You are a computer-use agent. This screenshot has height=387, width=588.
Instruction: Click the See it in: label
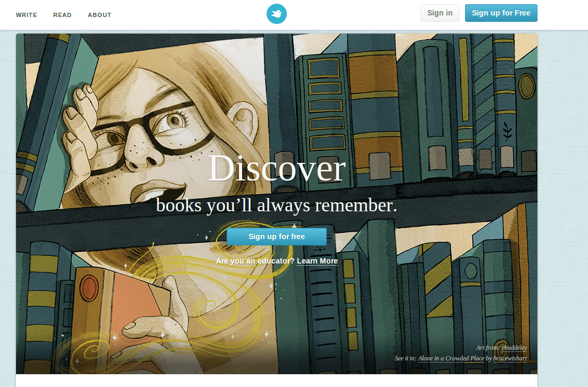[405, 358]
